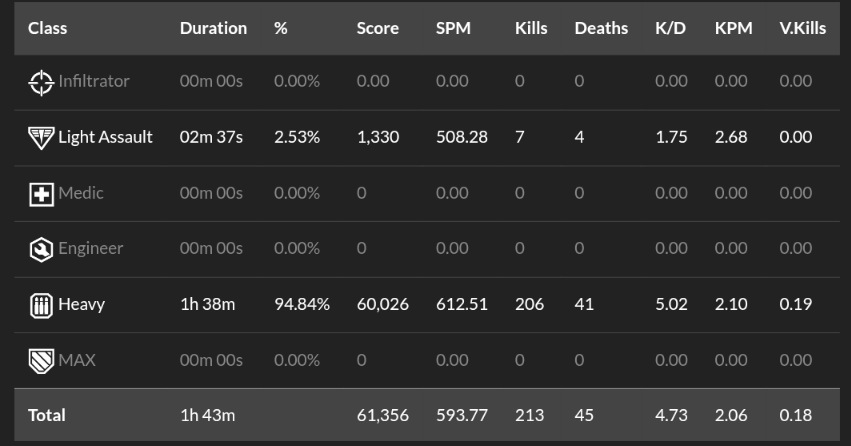Sort by the K/D column header
The image size is (851, 446).
coord(670,28)
